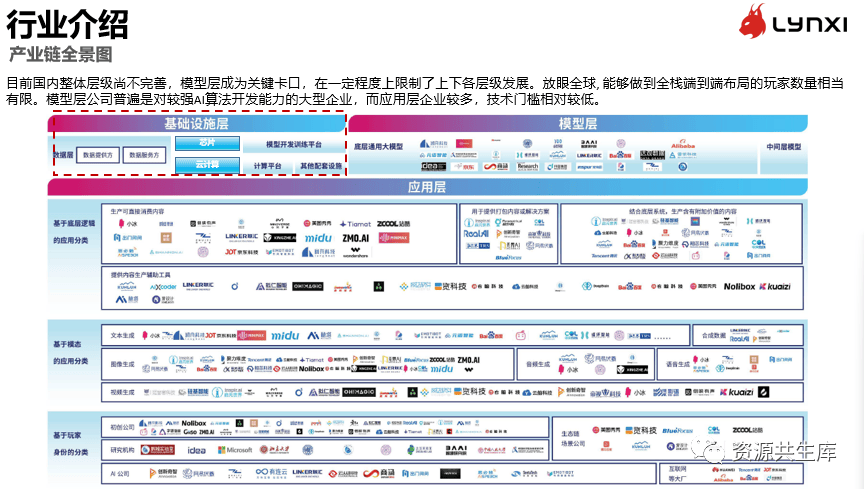The image size is (864, 489).
Task: Click the LYNXI logo in top corner
Action: 796,22
